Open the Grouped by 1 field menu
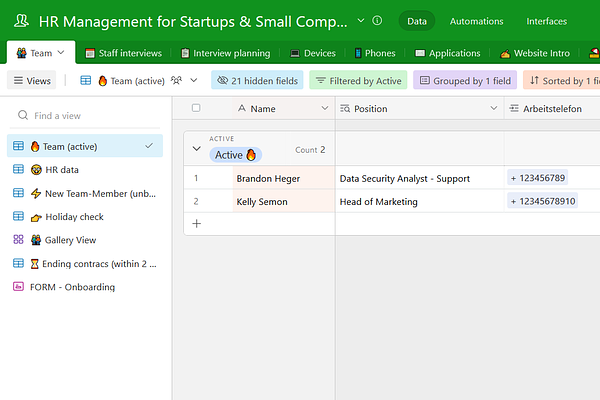This screenshot has width=600, height=400. tap(465, 80)
